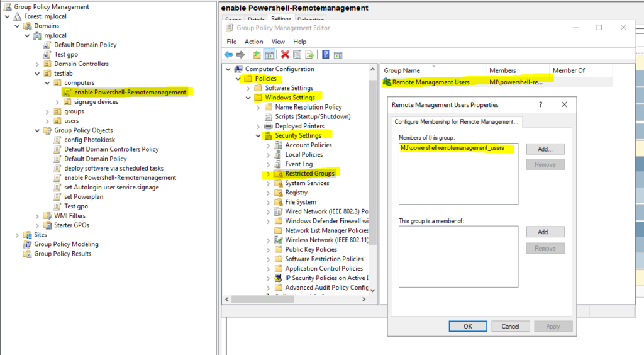
Task: Toggle Show/Hide Action Pane toolbar icon
Action: 338,54
